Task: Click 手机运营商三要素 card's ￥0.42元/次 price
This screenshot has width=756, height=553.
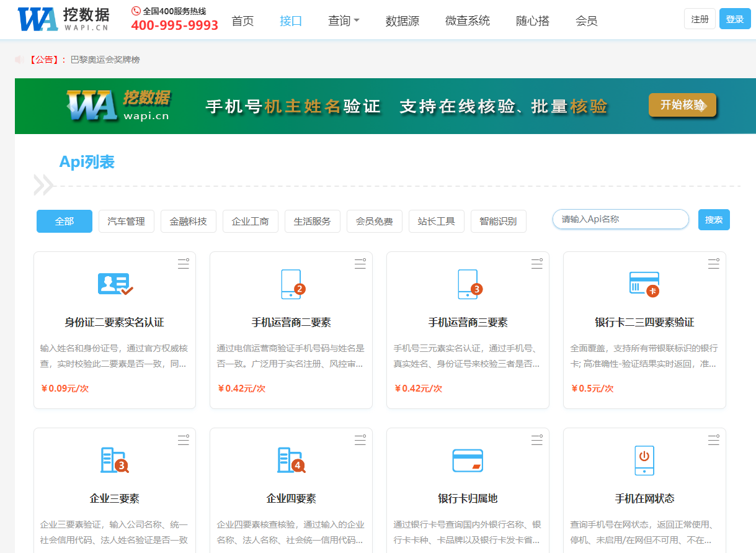Action: [418, 389]
